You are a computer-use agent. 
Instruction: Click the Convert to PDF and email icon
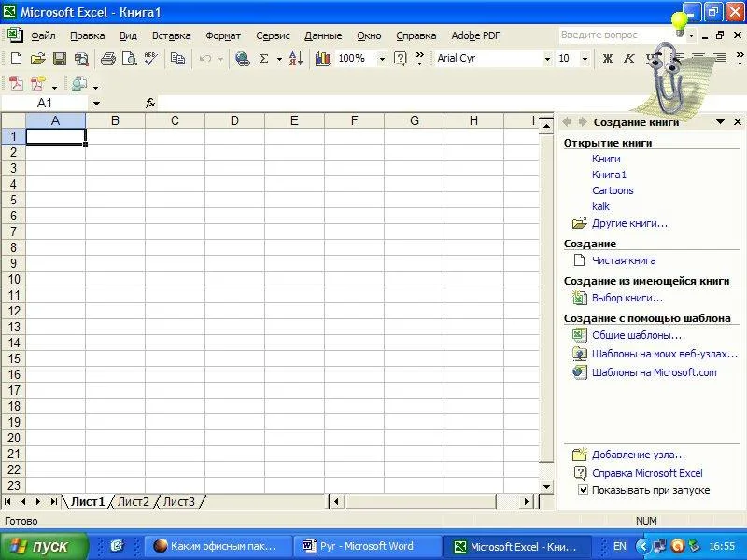tap(38, 84)
